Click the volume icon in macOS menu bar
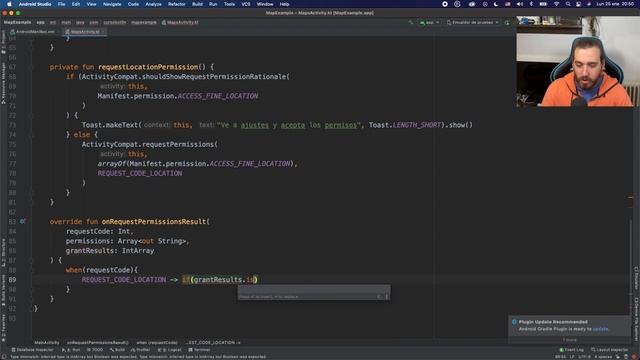640x360 pixels. pyautogui.click(x=520, y=4)
